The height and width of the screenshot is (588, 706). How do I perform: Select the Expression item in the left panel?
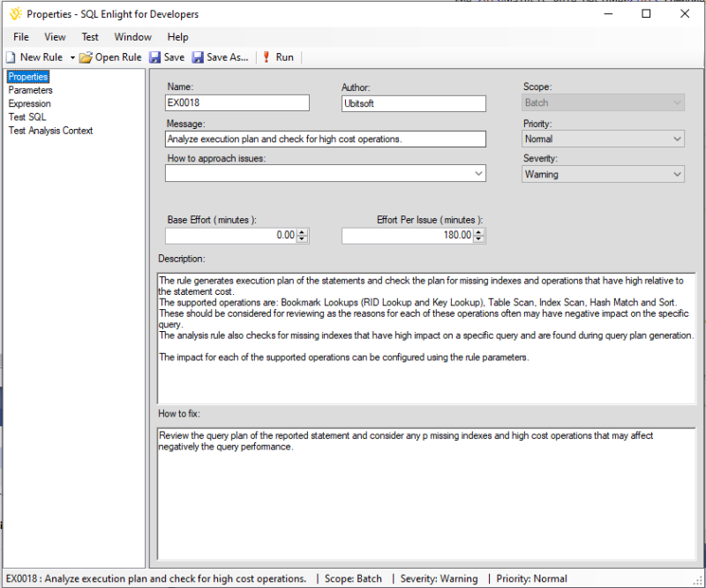(x=29, y=103)
